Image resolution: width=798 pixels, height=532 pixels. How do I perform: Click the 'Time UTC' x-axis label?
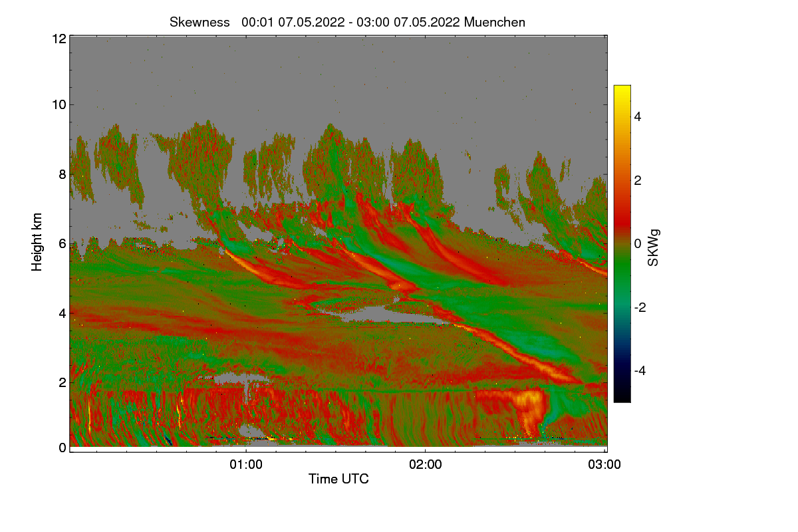pyautogui.click(x=338, y=479)
